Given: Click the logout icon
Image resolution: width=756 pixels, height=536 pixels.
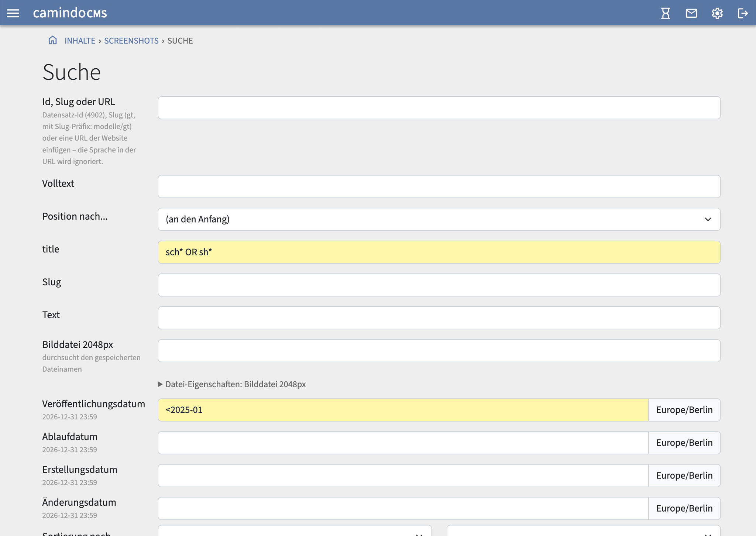Looking at the screenshot, I should pos(743,13).
